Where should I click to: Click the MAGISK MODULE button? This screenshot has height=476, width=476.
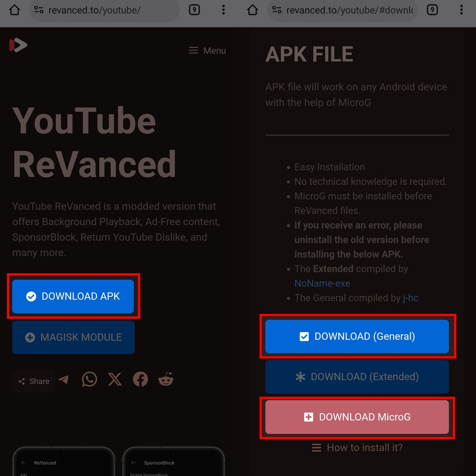[73, 337]
